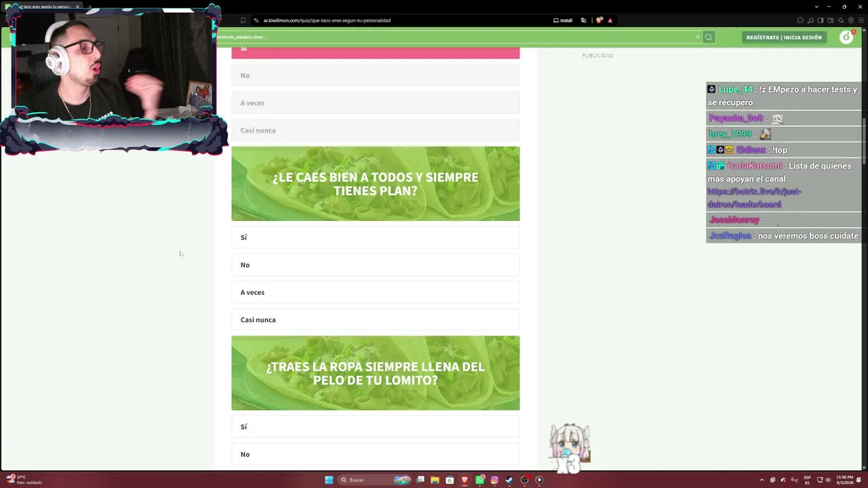The height and width of the screenshot is (488, 868).
Task: Click the '¿Traes la ropa siempre llena del pelo de tu lomito?' banner
Action: pos(375,373)
